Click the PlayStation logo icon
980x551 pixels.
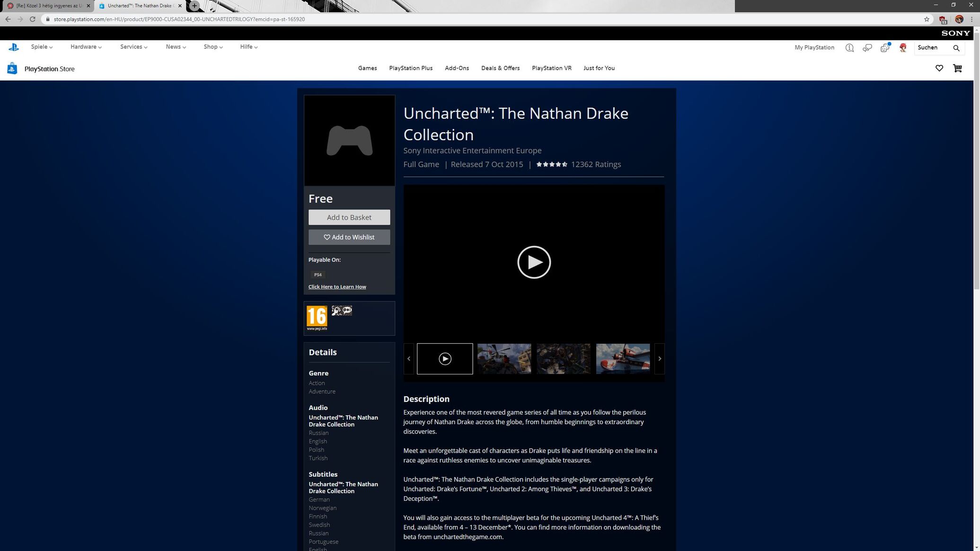[13, 47]
